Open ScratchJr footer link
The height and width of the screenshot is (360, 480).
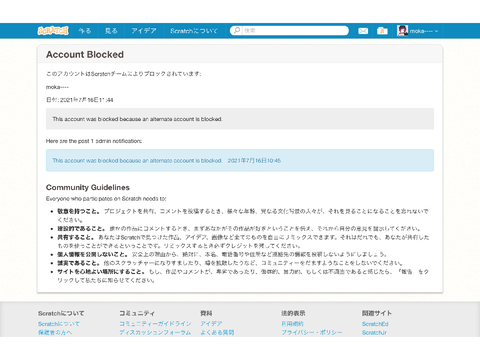(374, 332)
